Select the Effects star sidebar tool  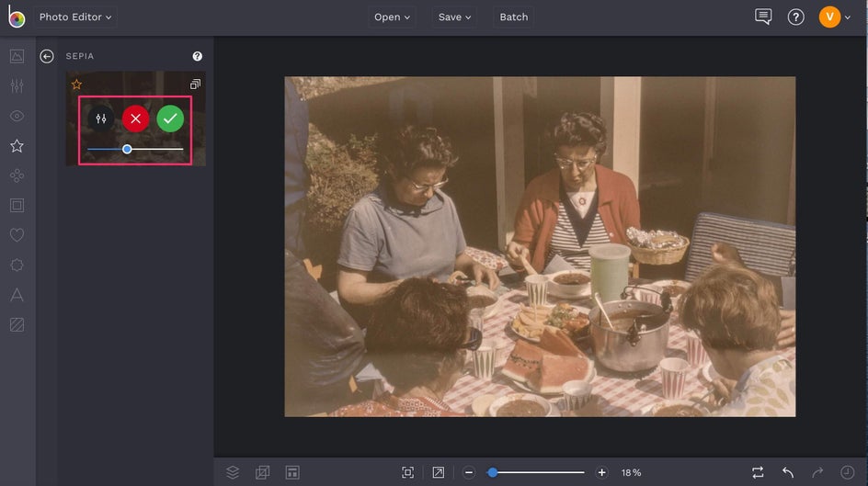click(17, 145)
